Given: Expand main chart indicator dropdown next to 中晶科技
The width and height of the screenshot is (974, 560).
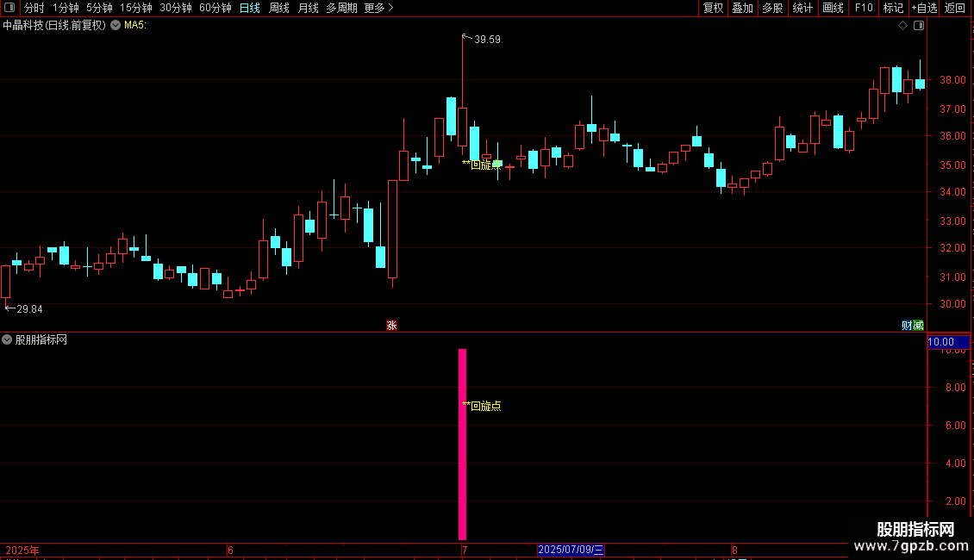Looking at the screenshot, I should coord(116,25).
